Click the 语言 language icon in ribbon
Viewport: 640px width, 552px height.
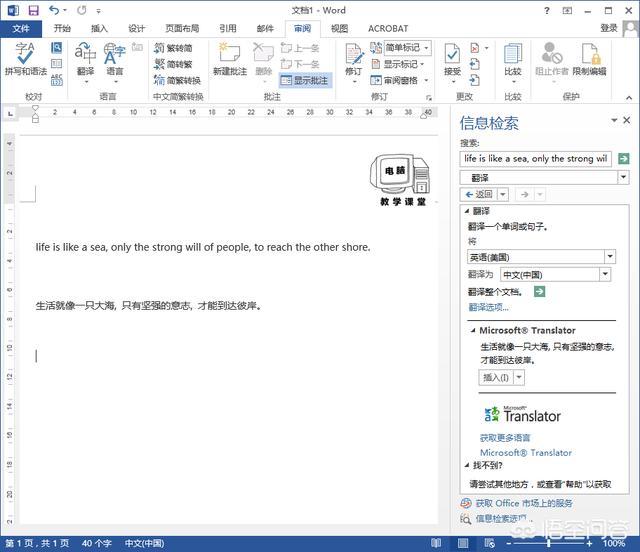115,58
